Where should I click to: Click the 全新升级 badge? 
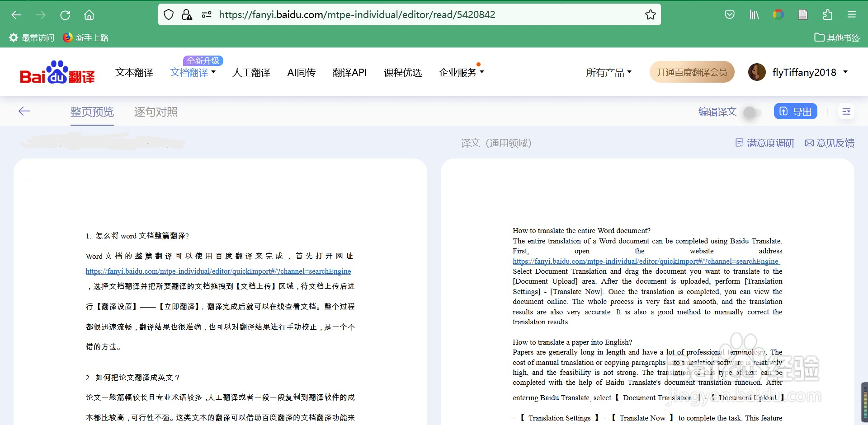tap(203, 61)
